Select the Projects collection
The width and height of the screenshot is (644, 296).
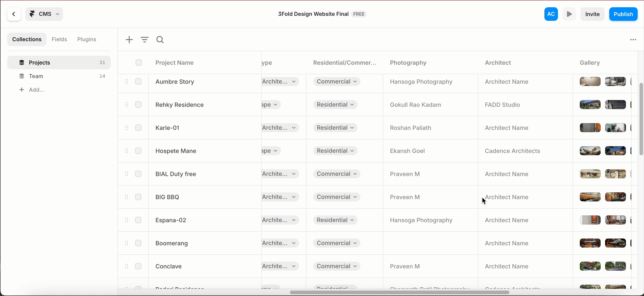point(59,62)
